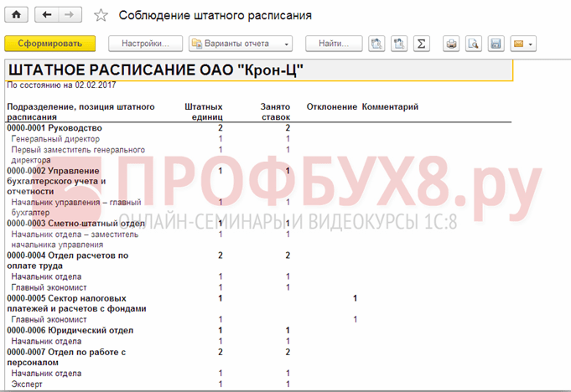
Task: Select row 0000-0004 Отдел расчетов по оплате труда
Action: 68,260
